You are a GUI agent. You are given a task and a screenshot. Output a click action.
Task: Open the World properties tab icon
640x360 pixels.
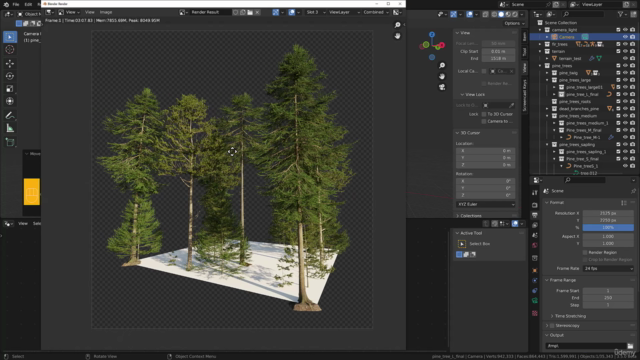[535, 245]
